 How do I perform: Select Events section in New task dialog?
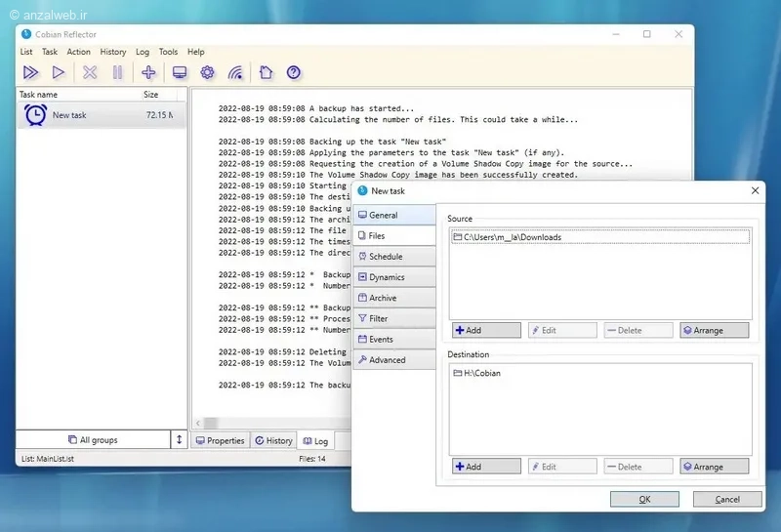(x=394, y=340)
